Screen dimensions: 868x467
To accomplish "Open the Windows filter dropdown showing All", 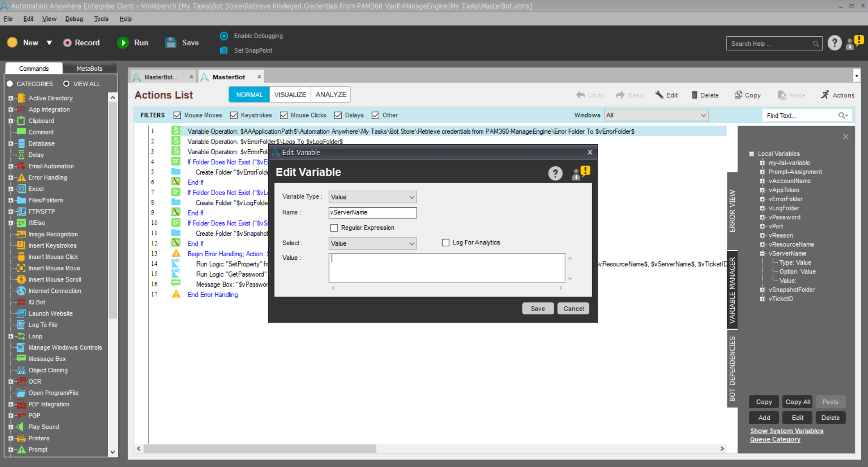I will click(656, 115).
